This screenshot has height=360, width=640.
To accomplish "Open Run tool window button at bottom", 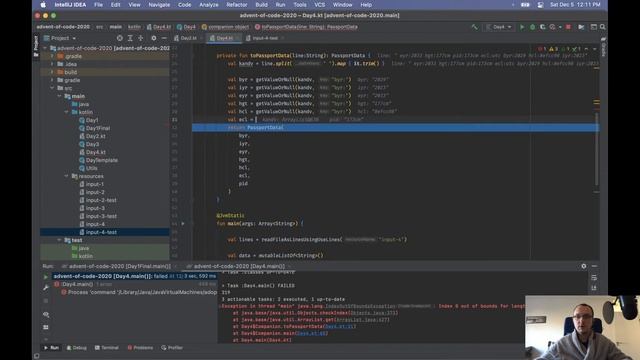I will coord(51,348).
